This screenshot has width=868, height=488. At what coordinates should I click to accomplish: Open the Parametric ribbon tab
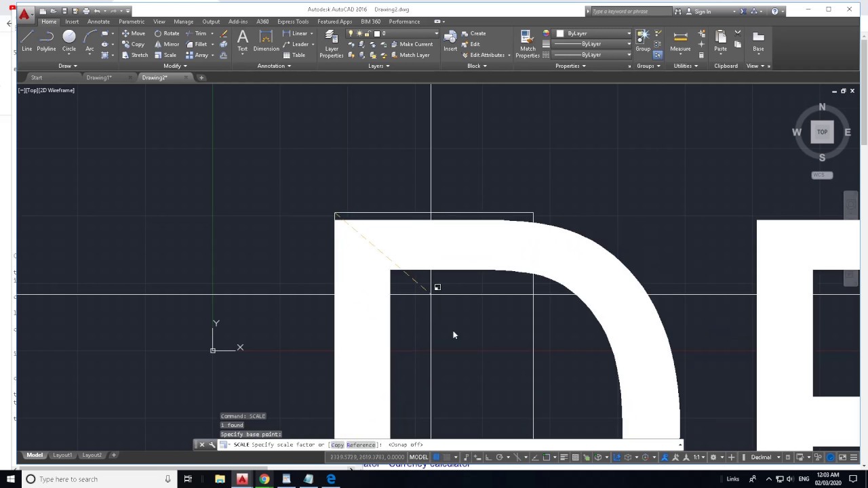coord(132,22)
